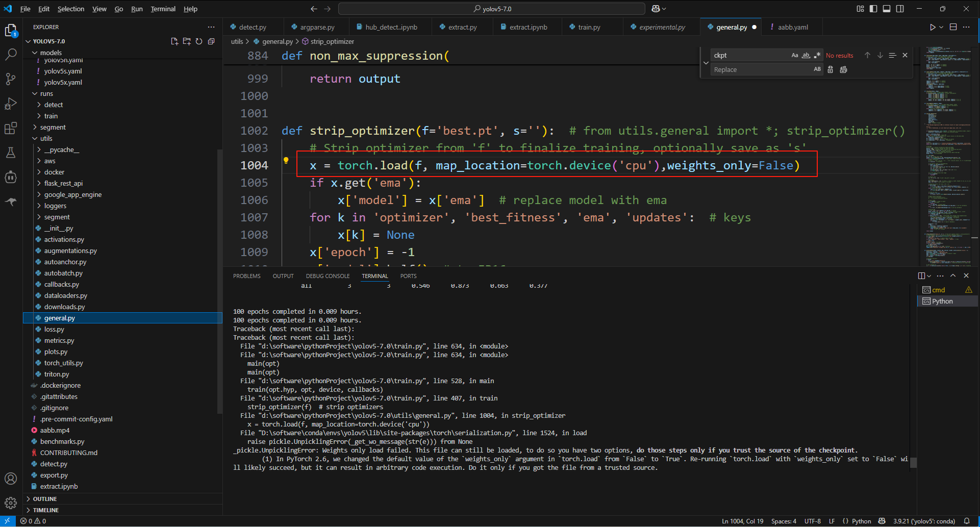Refresh the Explorer file tree
Viewport: 980px width, 527px height.
pyautogui.click(x=199, y=41)
